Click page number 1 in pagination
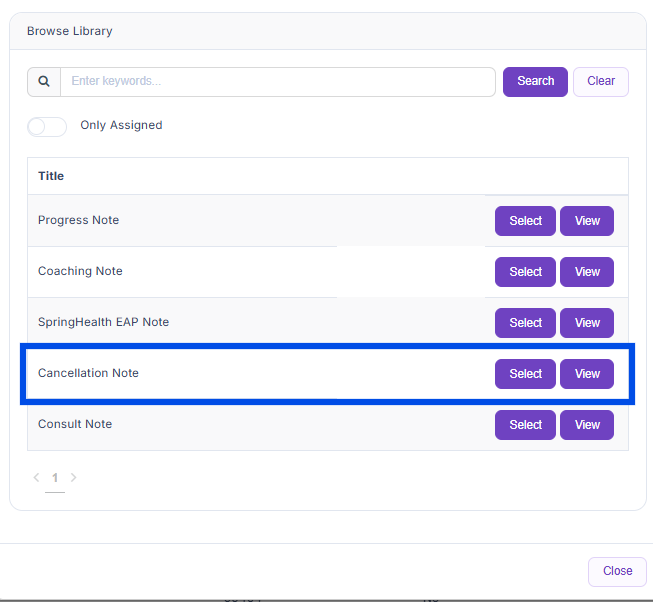Viewport: 653px width, 602px height. tap(55, 478)
